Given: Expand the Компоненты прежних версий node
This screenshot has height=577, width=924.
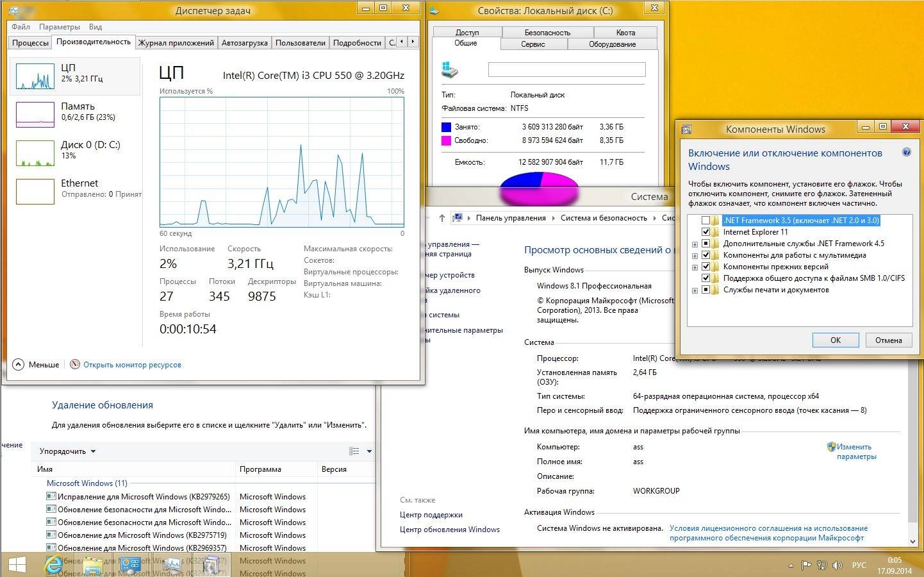Looking at the screenshot, I should click(x=695, y=267).
